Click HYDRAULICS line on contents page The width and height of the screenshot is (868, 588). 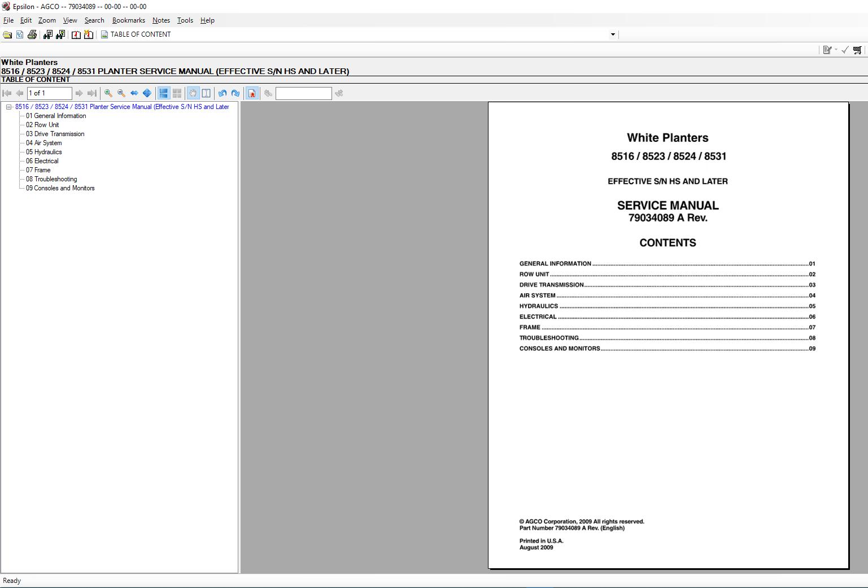668,306
